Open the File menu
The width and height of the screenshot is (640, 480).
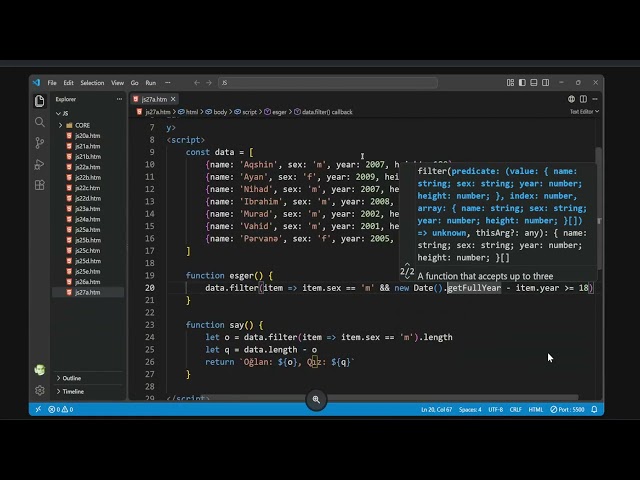pyautogui.click(x=52, y=83)
